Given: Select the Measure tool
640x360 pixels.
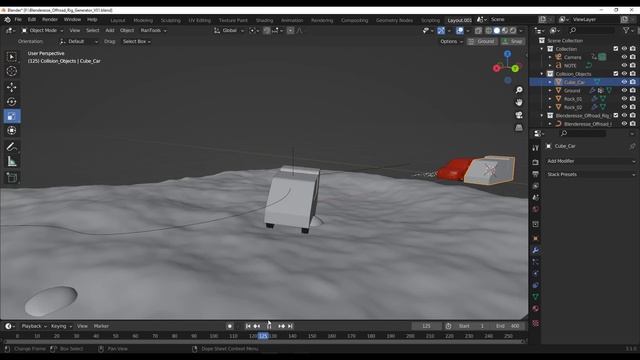Looking at the screenshot, I should point(11,162).
